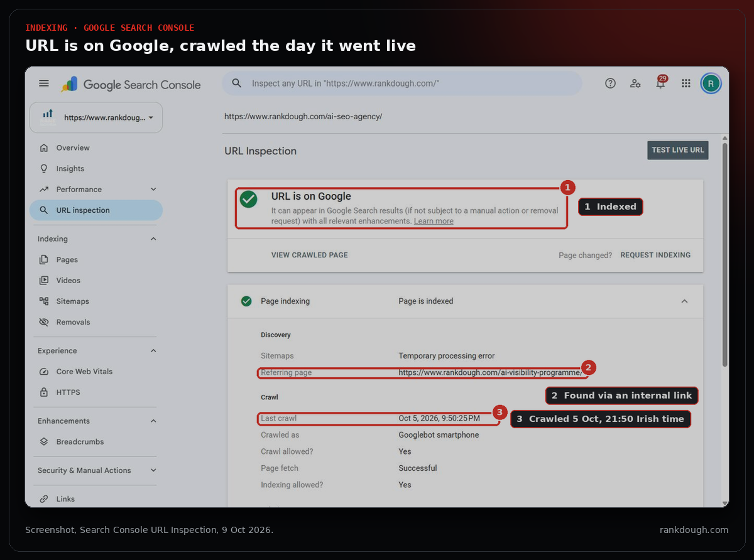Click the inspected URL ai-seo-agency text
The width and height of the screenshot is (754, 560).
tap(303, 117)
